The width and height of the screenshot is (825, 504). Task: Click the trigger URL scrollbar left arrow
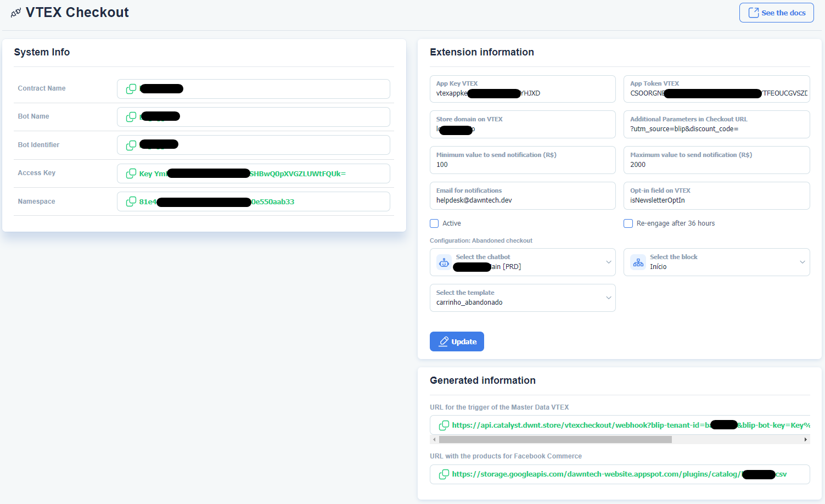[x=434, y=439]
